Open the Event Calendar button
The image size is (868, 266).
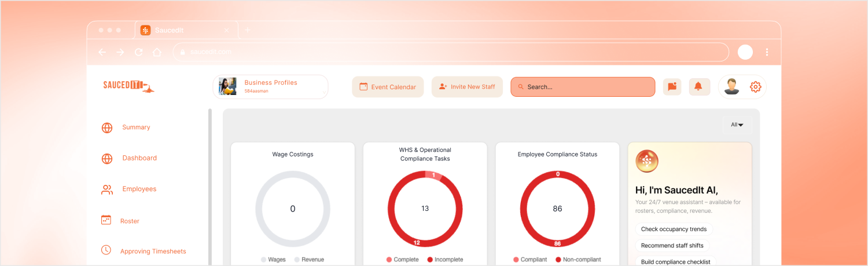(x=388, y=87)
